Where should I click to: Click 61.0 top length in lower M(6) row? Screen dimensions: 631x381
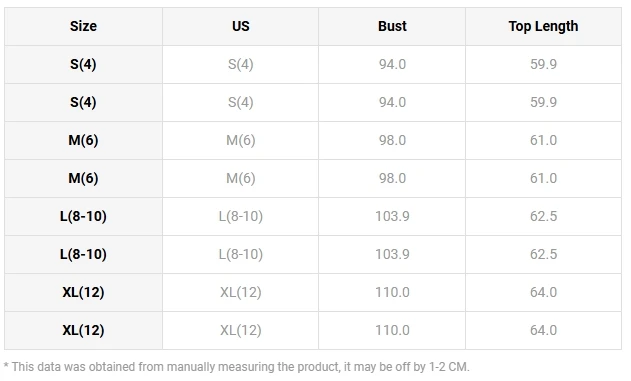pos(543,178)
